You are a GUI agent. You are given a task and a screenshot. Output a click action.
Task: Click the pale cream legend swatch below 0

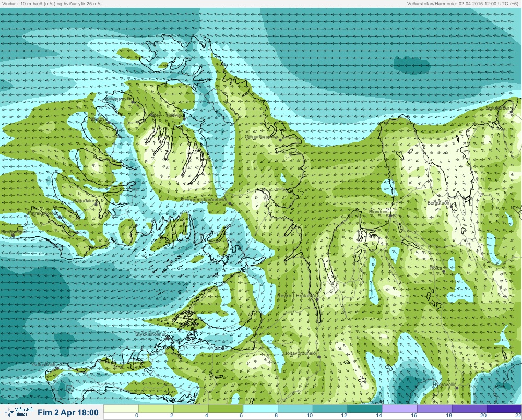[x=121, y=409]
